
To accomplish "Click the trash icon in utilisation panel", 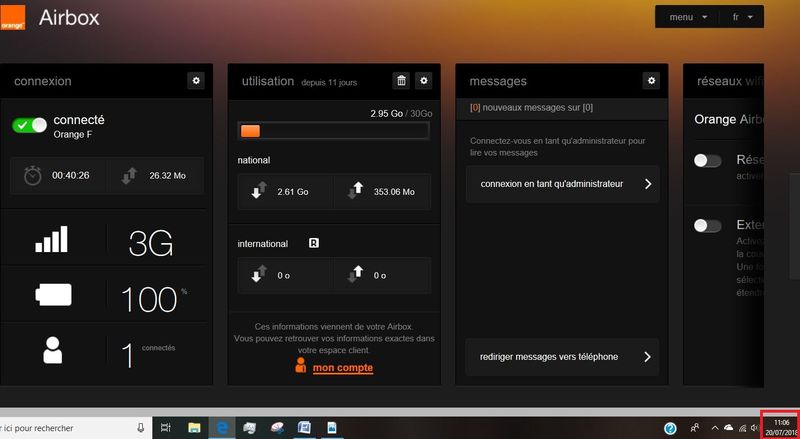I will tap(401, 80).
